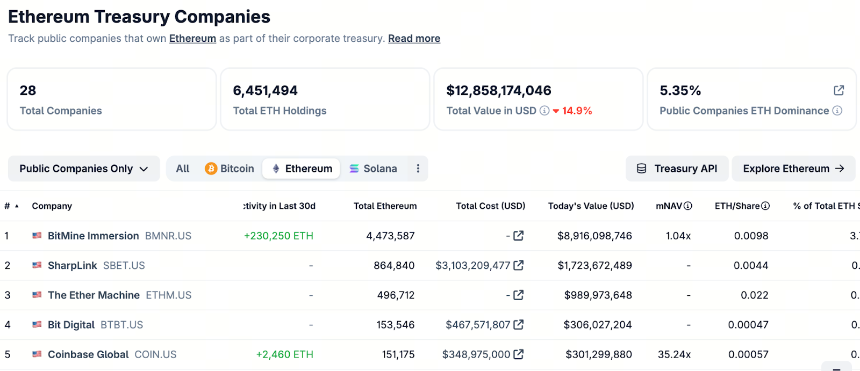
Task: Click the $3,103,209,477 cost cell
Action: click(x=473, y=266)
